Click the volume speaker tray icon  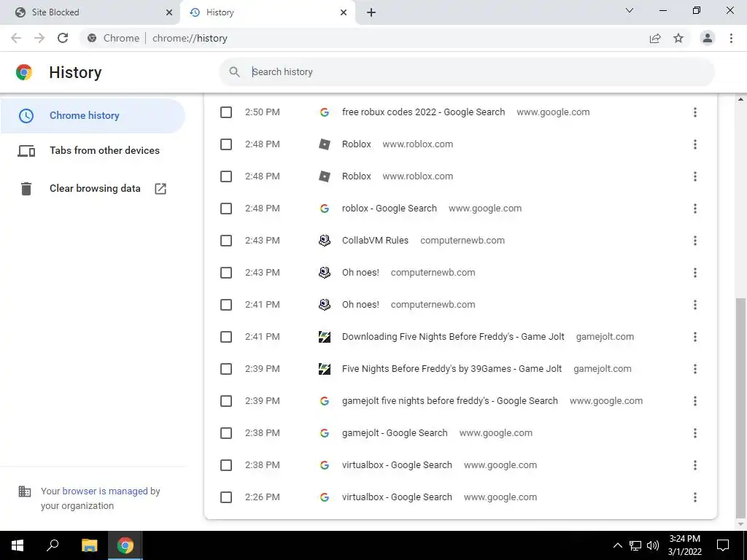(653, 545)
